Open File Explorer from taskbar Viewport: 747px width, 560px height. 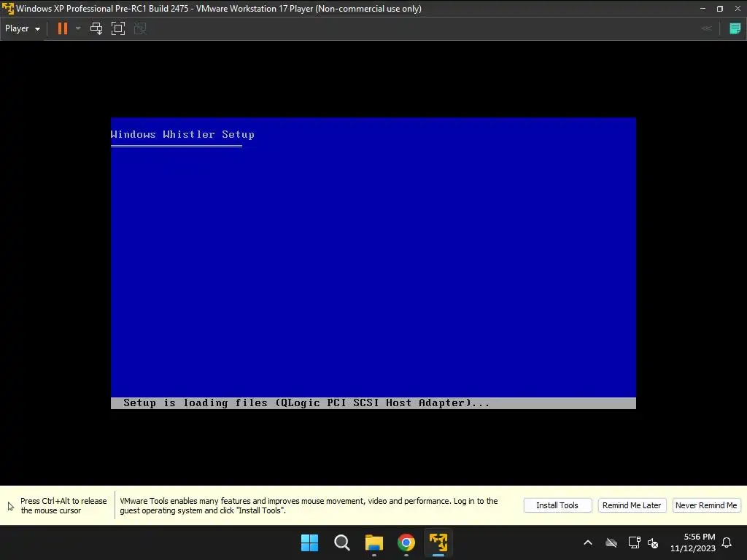[374, 542]
